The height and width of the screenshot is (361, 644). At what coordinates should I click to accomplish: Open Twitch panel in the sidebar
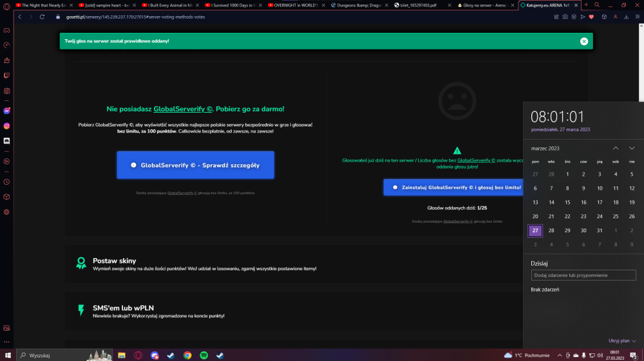click(6, 75)
